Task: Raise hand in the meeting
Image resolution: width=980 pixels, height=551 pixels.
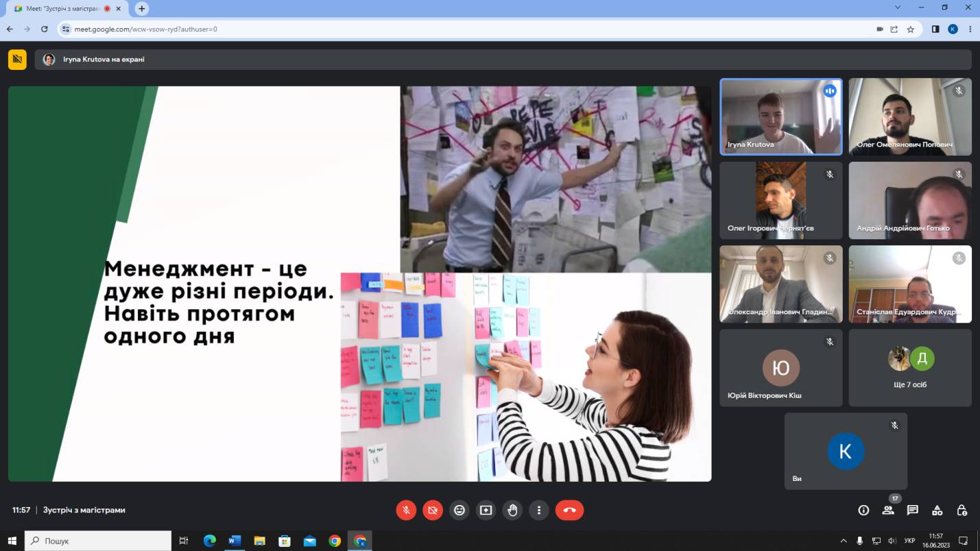Action: click(512, 510)
